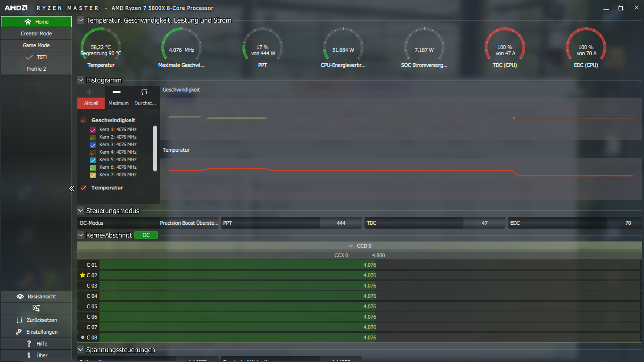Select the Aktuell histogram tab

[91, 103]
